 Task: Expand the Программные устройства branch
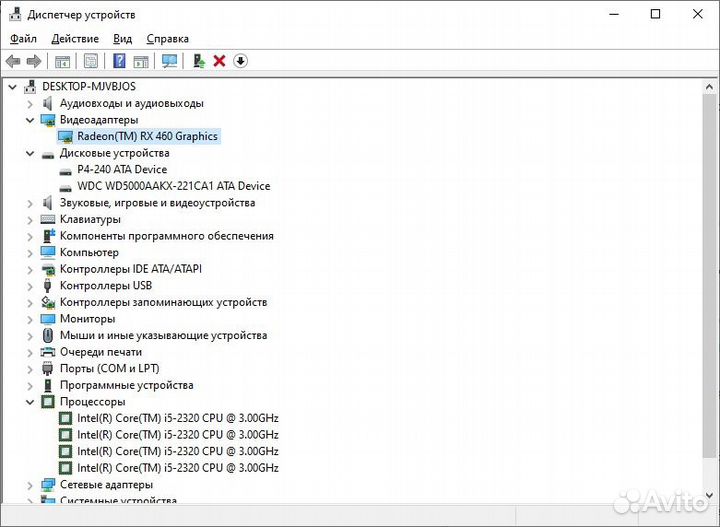point(30,386)
